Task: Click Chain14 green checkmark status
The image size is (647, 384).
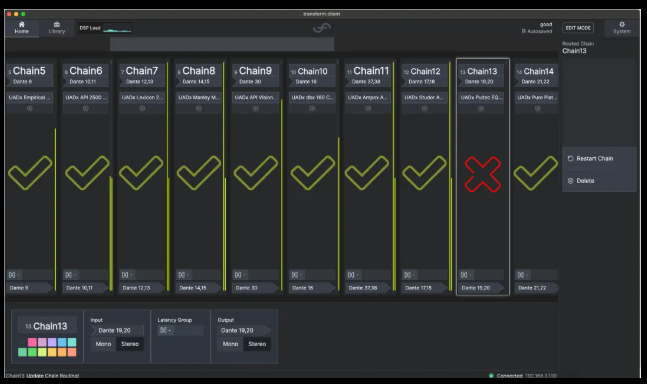Action: point(536,173)
